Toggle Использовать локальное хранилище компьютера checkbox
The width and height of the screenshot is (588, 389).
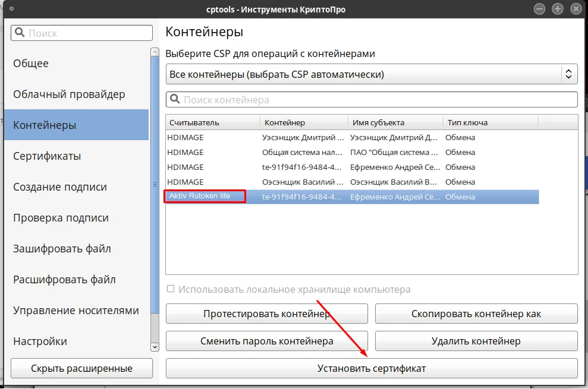[x=171, y=289]
